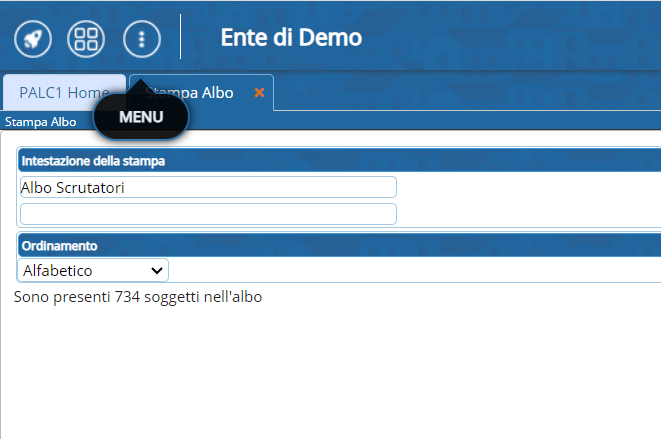Click the empty second header line field
661x439 pixels.
[x=208, y=214]
